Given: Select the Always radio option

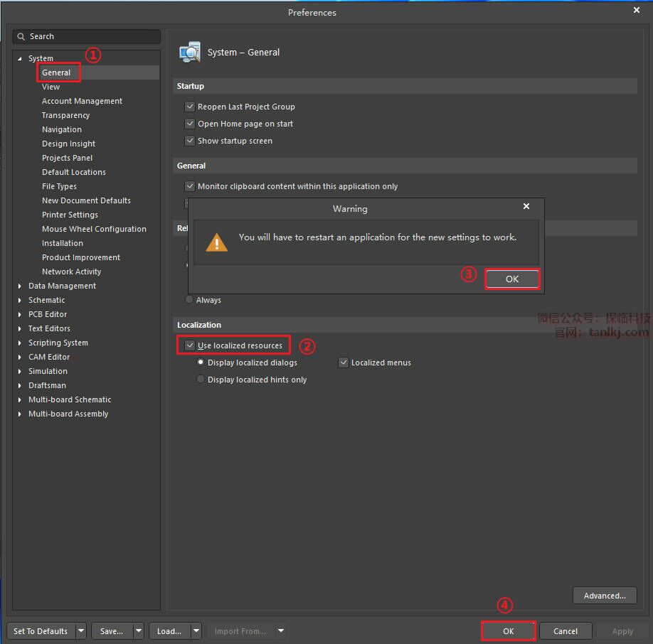Looking at the screenshot, I should (189, 299).
